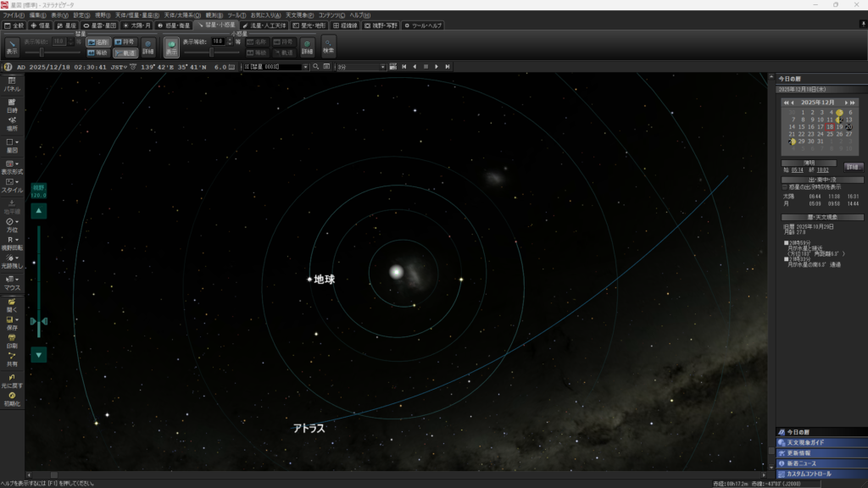Select December 25 in the calendar
Image resolution: width=868 pixels, height=488 pixels.
tap(830, 134)
